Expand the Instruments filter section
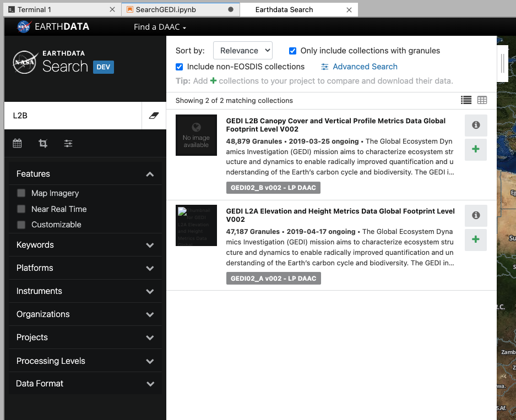516x420 pixels. (x=85, y=291)
